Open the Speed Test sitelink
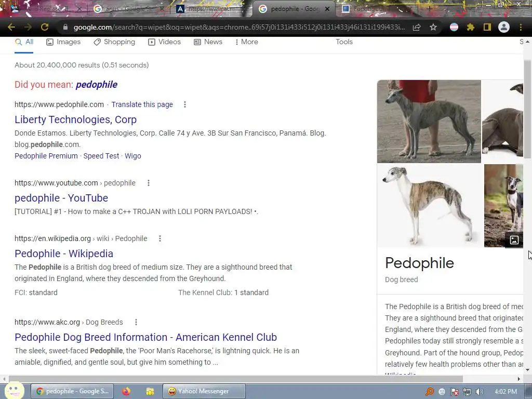This screenshot has height=399, width=532. pyautogui.click(x=101, y=156)
